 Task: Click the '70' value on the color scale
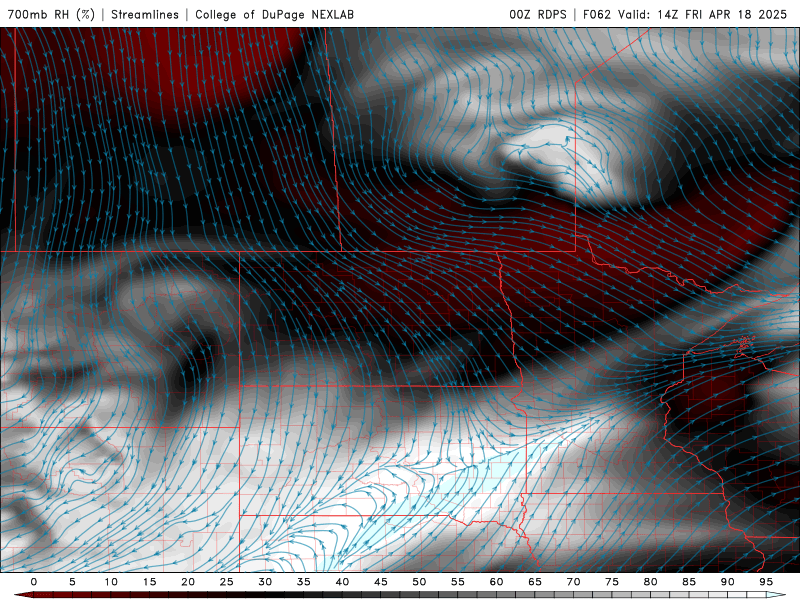[573, 582]
